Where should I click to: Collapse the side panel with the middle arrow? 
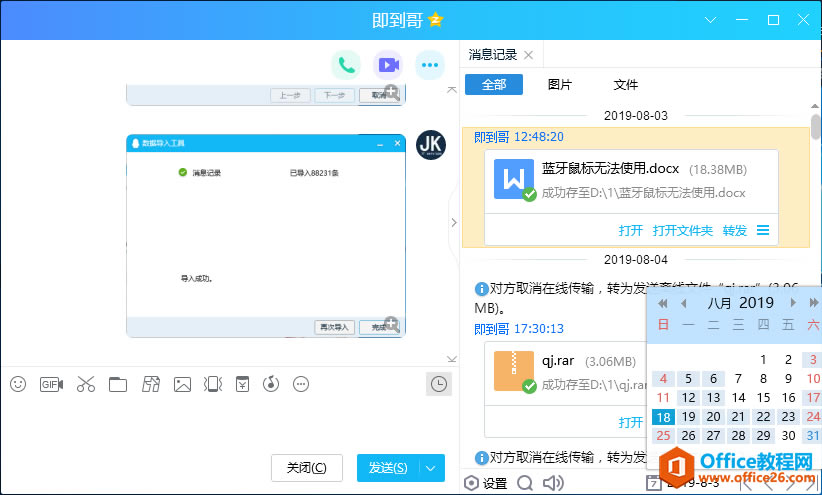coord(454,222)
